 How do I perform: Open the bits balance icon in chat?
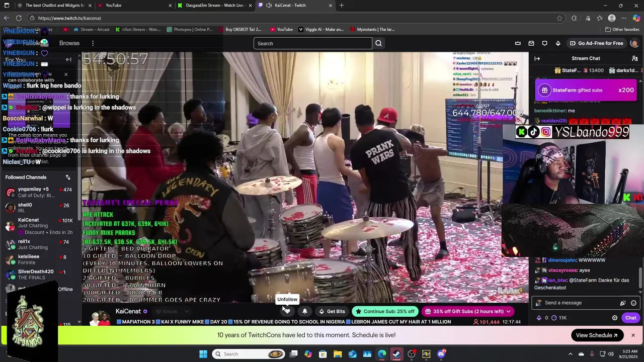(x=542, y=318)
